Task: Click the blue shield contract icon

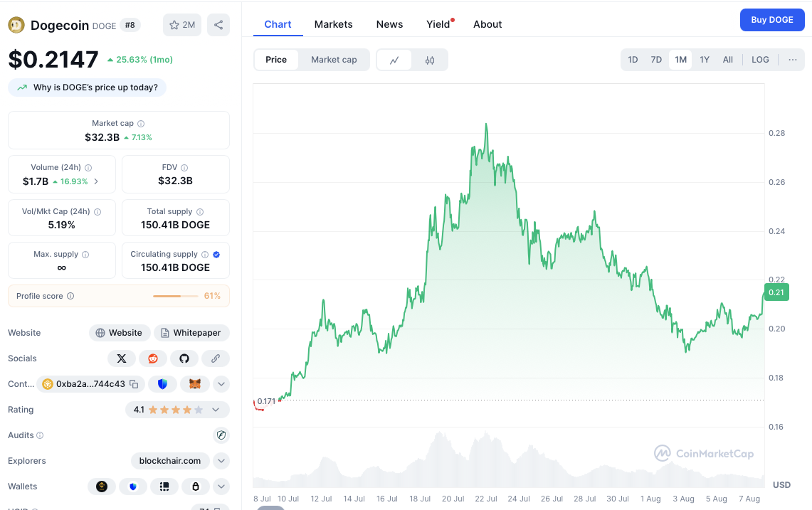Action: (x=162, y=383)
